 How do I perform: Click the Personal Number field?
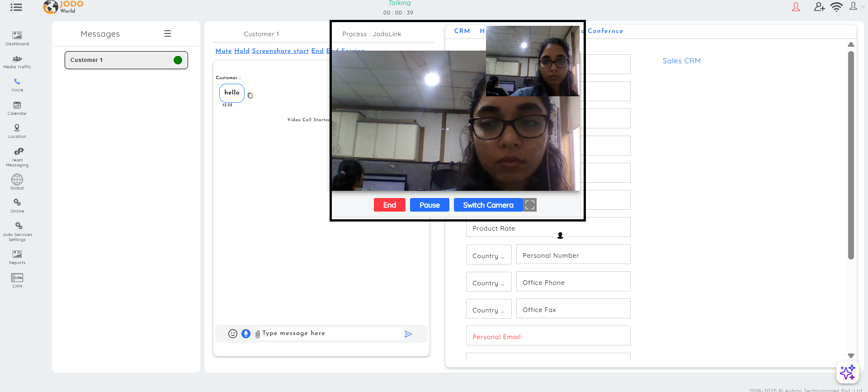pyautogui.click(x=573, y=255)
